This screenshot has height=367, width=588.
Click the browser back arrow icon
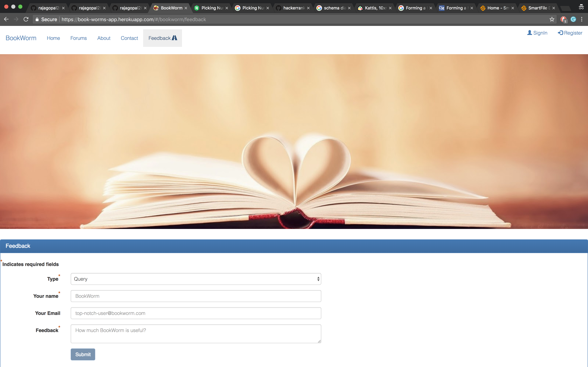tap(6, 19)
